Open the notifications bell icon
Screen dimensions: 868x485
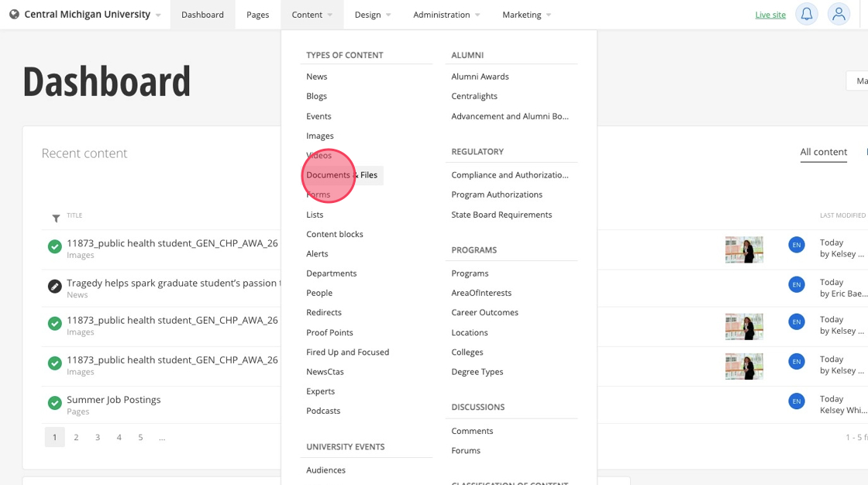tap(807, 14)
